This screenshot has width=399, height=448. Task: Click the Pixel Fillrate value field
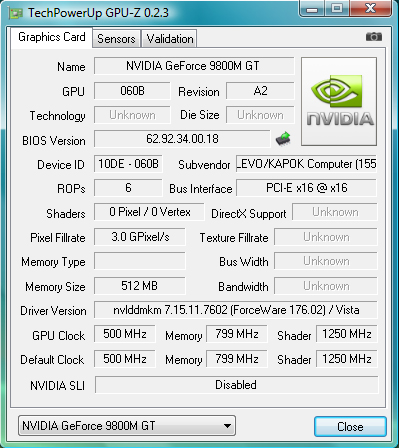tap(140, 237)
